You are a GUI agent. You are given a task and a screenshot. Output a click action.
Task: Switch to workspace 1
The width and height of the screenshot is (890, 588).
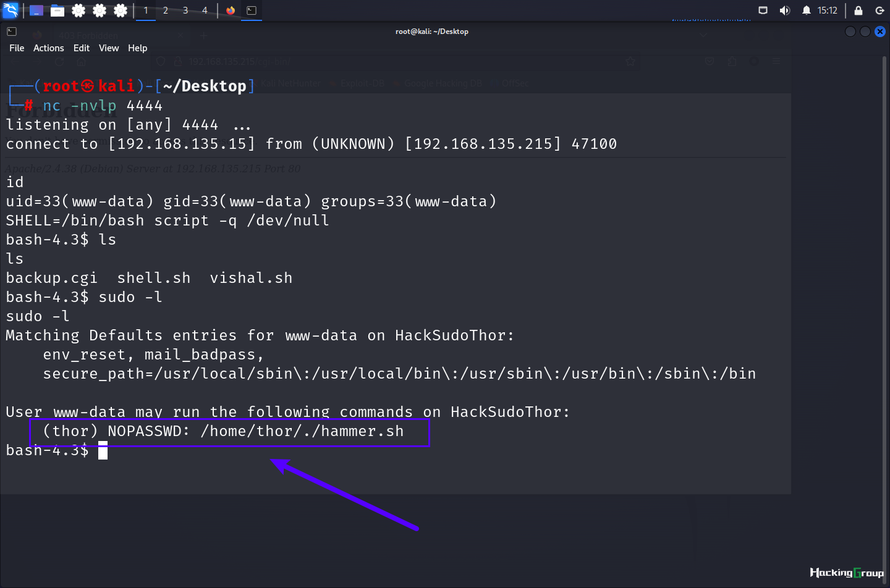pos(146,10)
